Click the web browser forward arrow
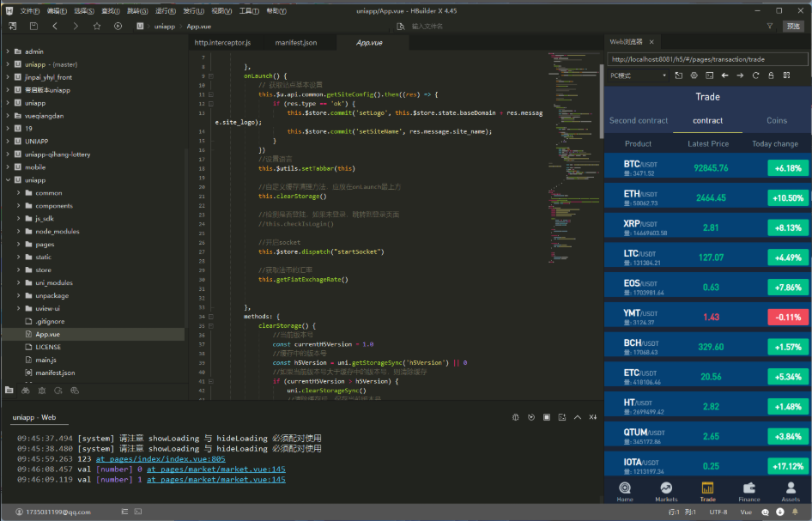The width and height of the screenshot is (812, 521). 740,76
